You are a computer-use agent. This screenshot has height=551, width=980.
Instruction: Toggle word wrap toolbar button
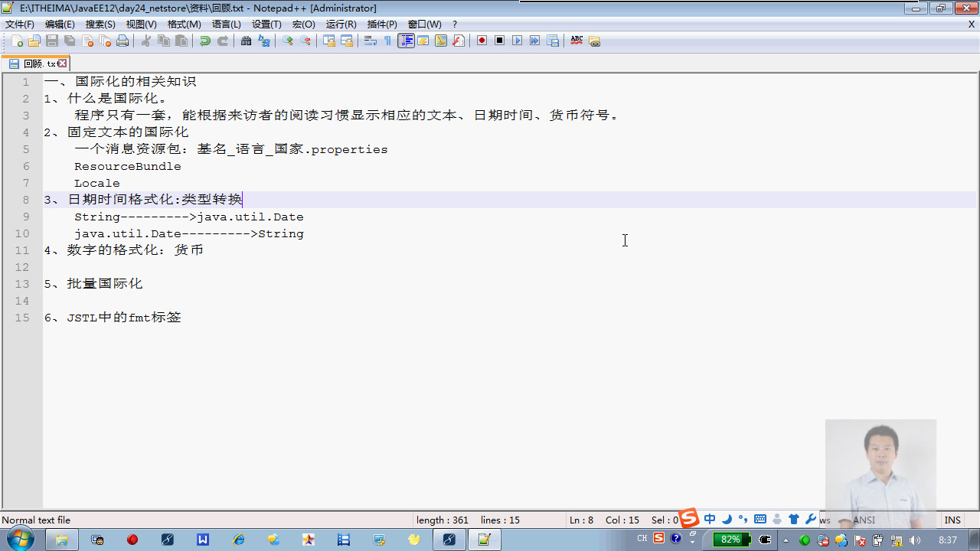click(371, 41)
